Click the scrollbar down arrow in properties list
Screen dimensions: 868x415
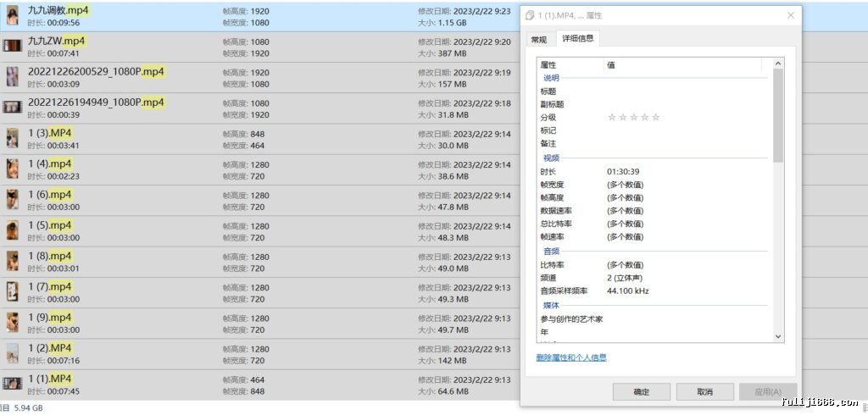778,336
